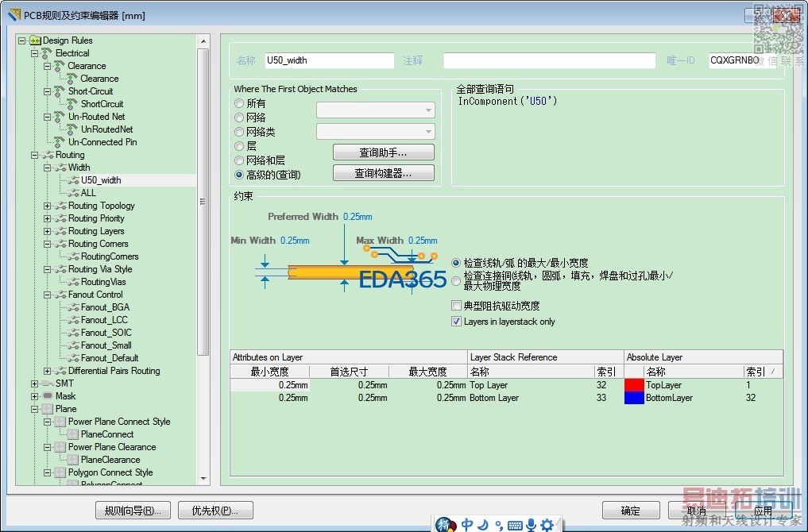The height and width of the screenshot is (532, 808).
Task: Select Power Plane Connect Style item
Action: tap(119, 422)
